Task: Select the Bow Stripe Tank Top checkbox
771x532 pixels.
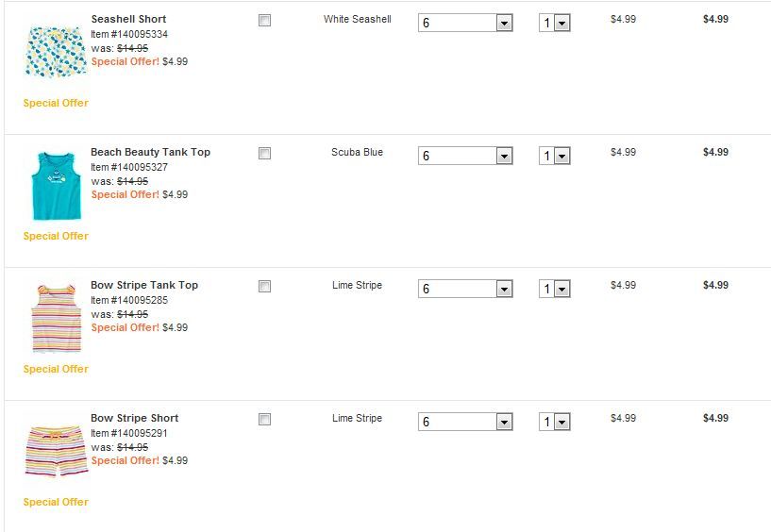Action: [265, 286]
